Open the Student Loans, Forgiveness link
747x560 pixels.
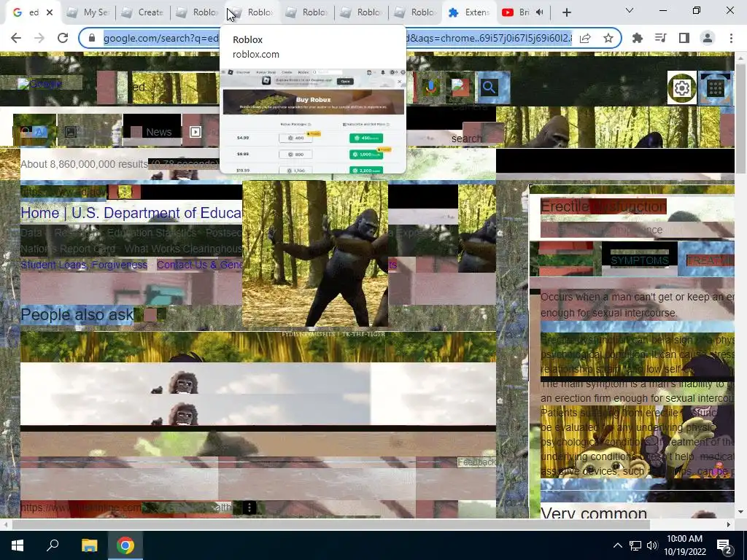[84, 265]
